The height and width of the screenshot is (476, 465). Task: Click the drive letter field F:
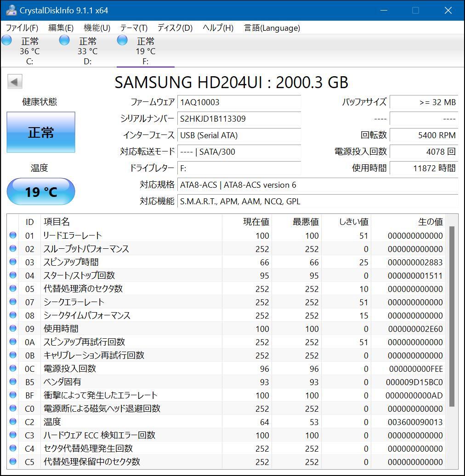click(x=239, y=168)
